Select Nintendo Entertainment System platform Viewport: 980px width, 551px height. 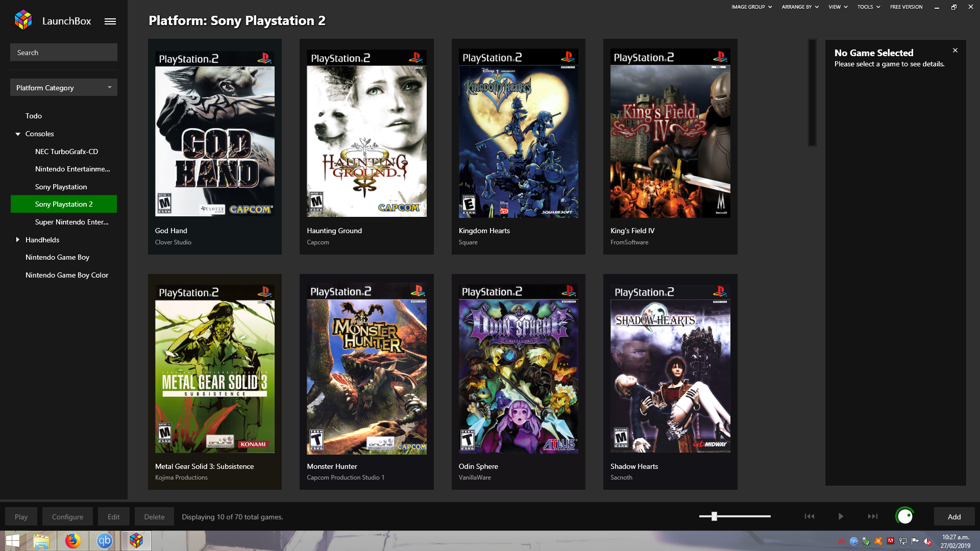click(72, 169)
